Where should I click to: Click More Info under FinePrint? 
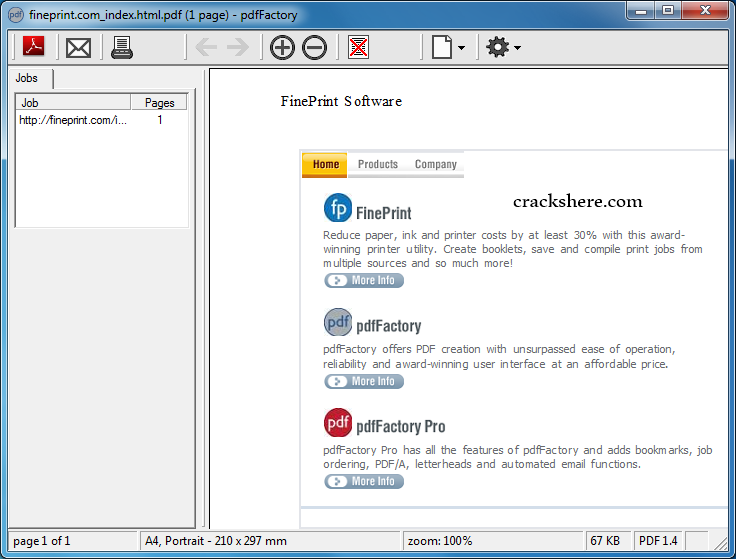pyautogui.click(x=364, y=280)
